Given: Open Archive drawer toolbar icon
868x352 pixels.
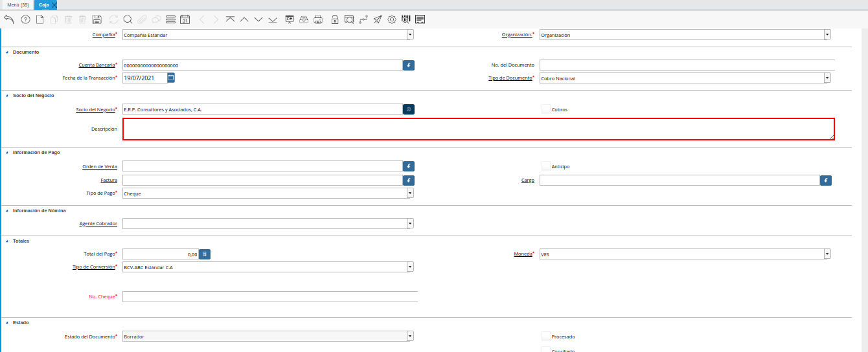Looking at the screenshot, I should (304, 19).
